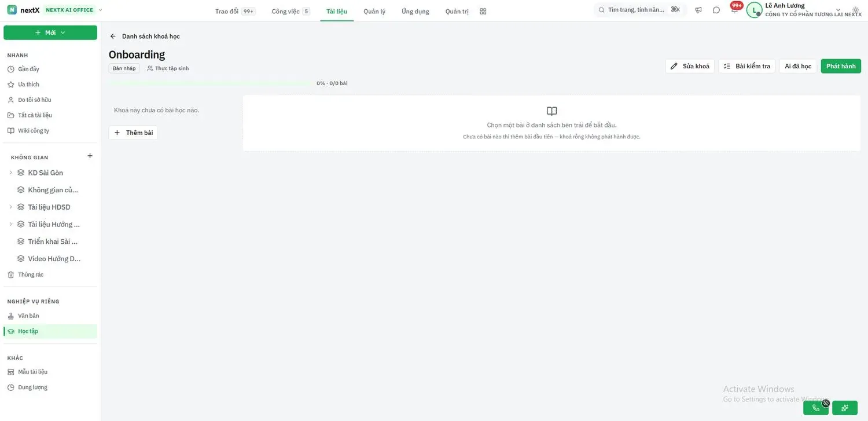Image resolution: width=868 pixels, height=421 pixels.
Task: Open the chat bubble icon
Action: click(x=716, y=10)
